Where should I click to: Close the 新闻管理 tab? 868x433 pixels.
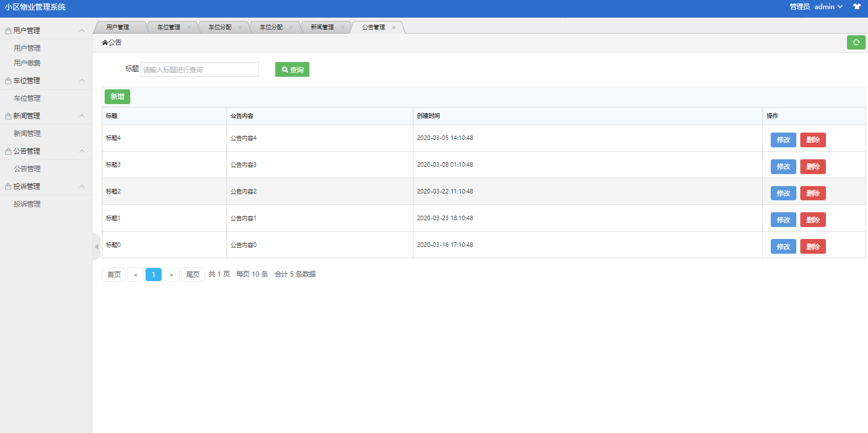(342, 27)
